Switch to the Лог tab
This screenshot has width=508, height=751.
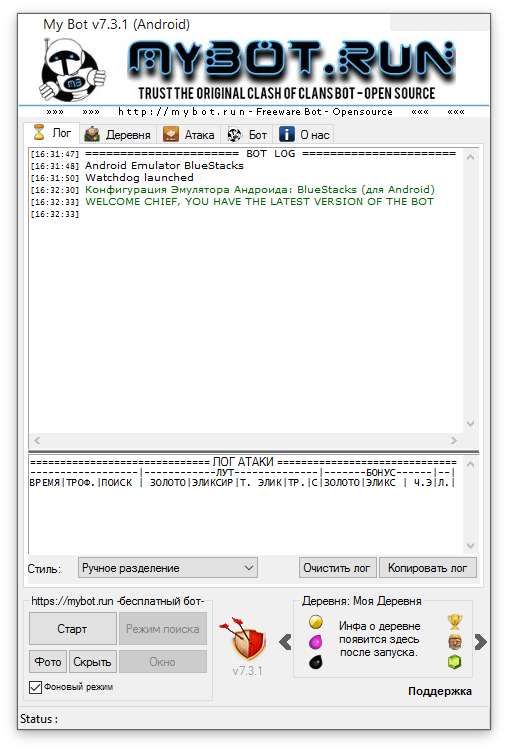pos(52,134)
